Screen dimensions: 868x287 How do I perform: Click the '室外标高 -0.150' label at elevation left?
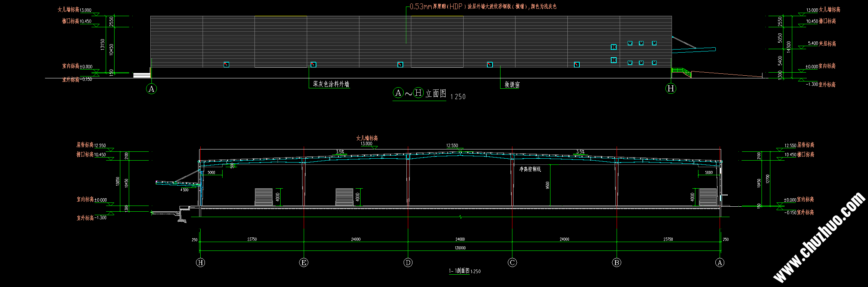(x=77, y=80)
